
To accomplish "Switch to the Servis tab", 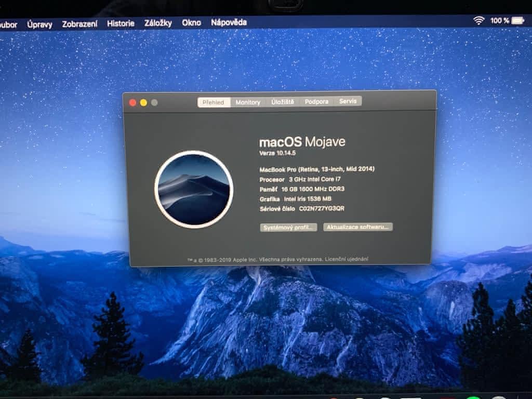I will [348, 101].
